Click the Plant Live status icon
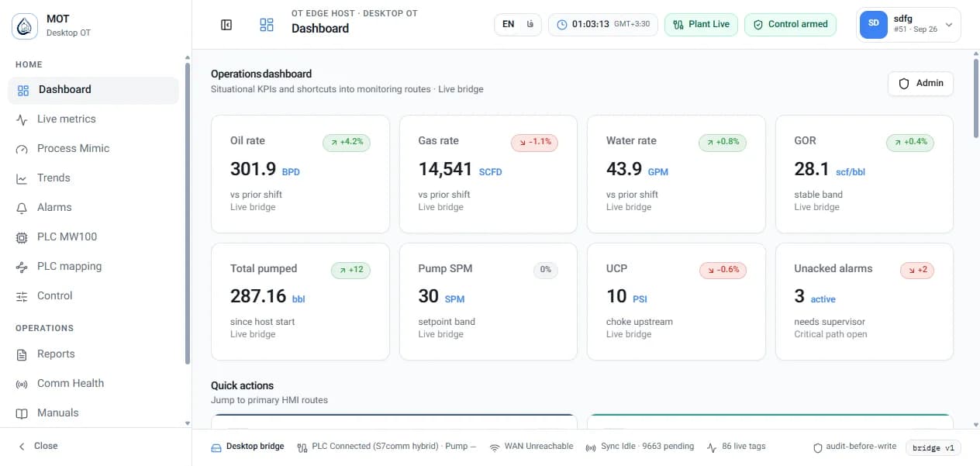This screenshot has width=980, height=466. click(x=678, y=24)
